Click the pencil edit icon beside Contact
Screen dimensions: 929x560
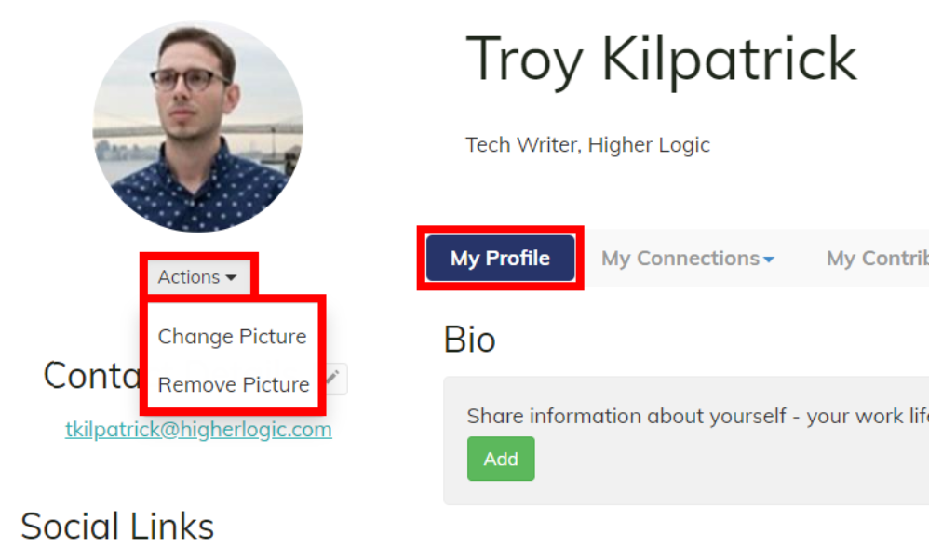[333, 379]
